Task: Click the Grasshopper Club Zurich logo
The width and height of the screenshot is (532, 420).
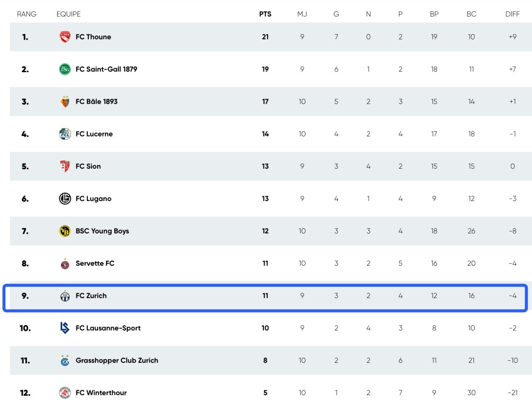Action: (64, 360)
